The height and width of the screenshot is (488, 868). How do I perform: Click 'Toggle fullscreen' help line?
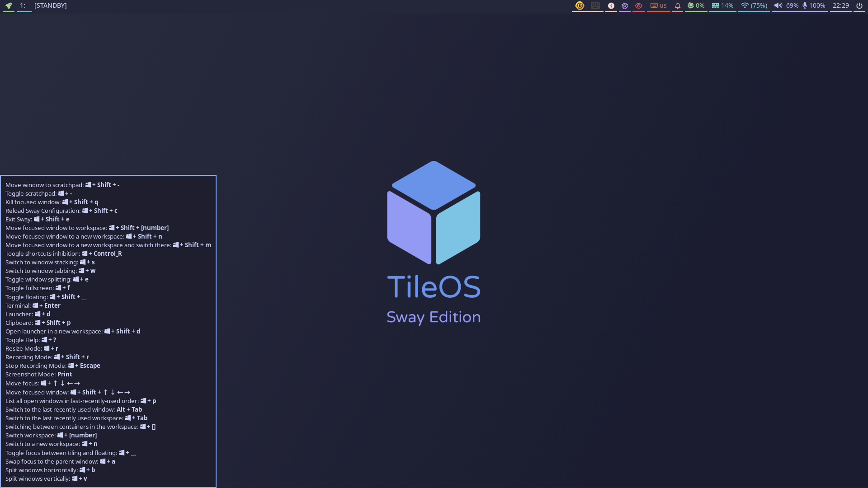point(38,288)
